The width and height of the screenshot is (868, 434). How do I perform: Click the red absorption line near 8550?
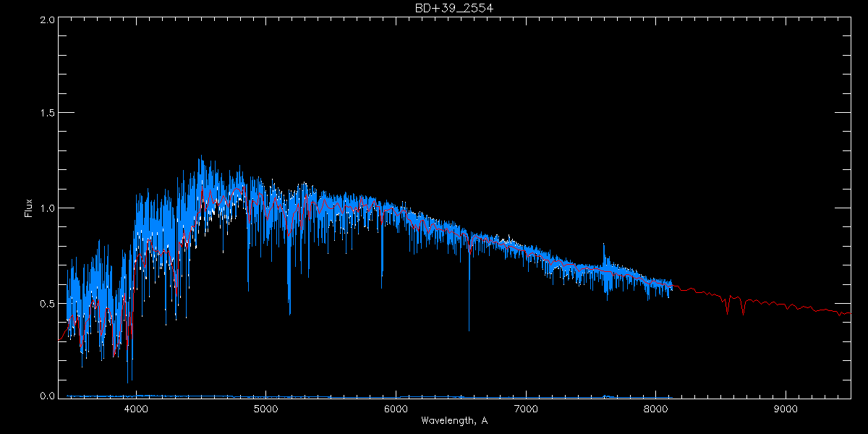pos(728,310)
